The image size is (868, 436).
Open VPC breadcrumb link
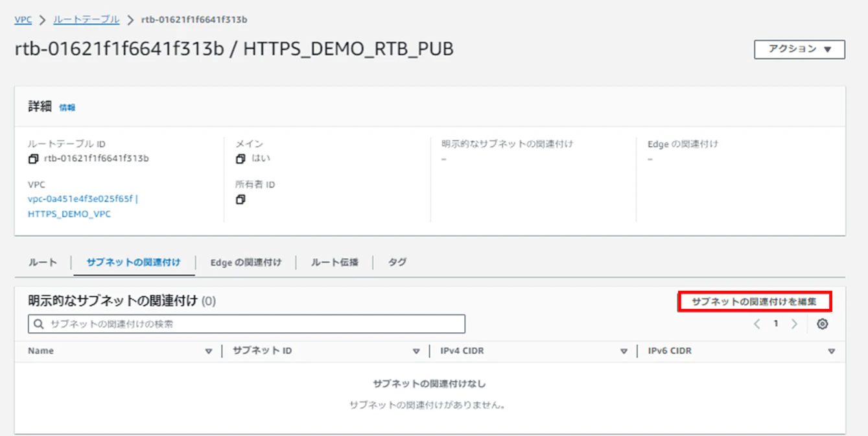coord(23,19)
